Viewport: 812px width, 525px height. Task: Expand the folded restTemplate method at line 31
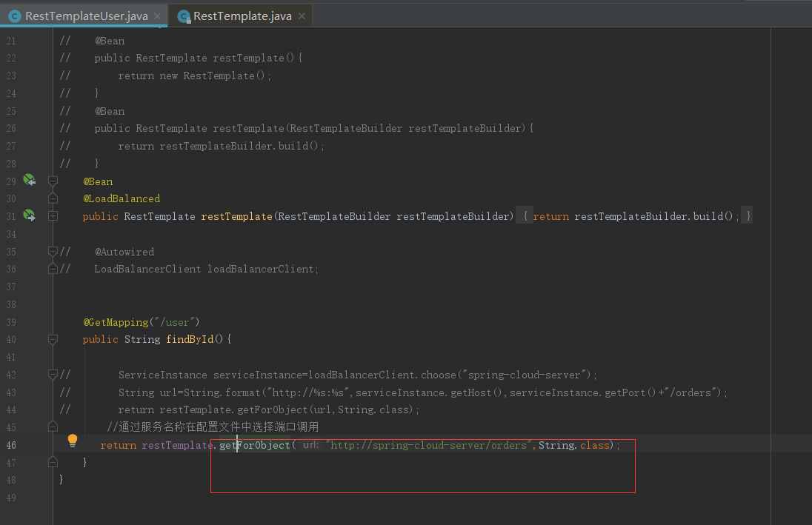click(53, 216)
